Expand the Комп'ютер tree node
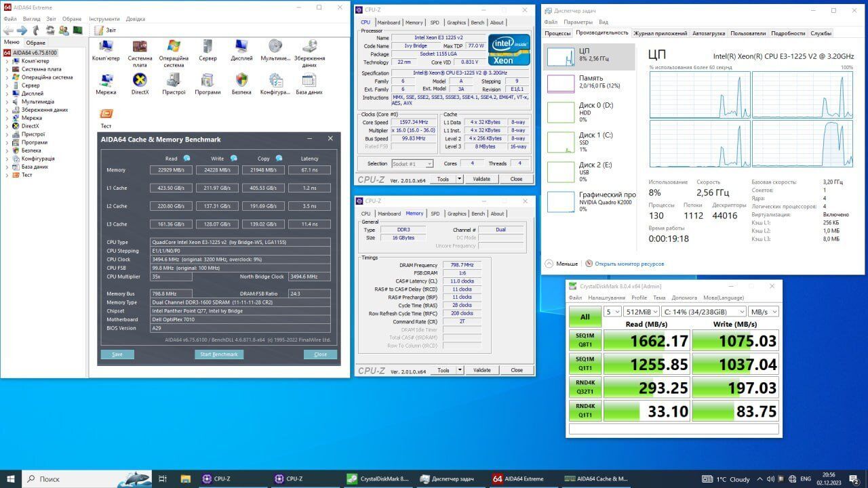Image resolution: width=868 pixels, height=488 pixels. [7, 61]
